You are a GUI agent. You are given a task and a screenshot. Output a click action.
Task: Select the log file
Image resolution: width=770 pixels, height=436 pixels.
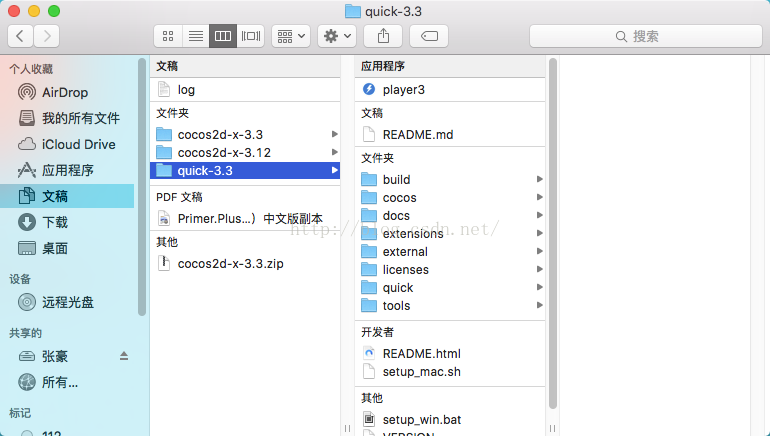coord(245,90)
